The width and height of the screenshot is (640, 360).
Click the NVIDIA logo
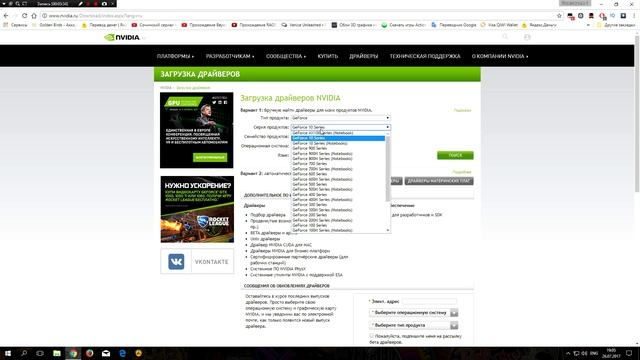122,38
